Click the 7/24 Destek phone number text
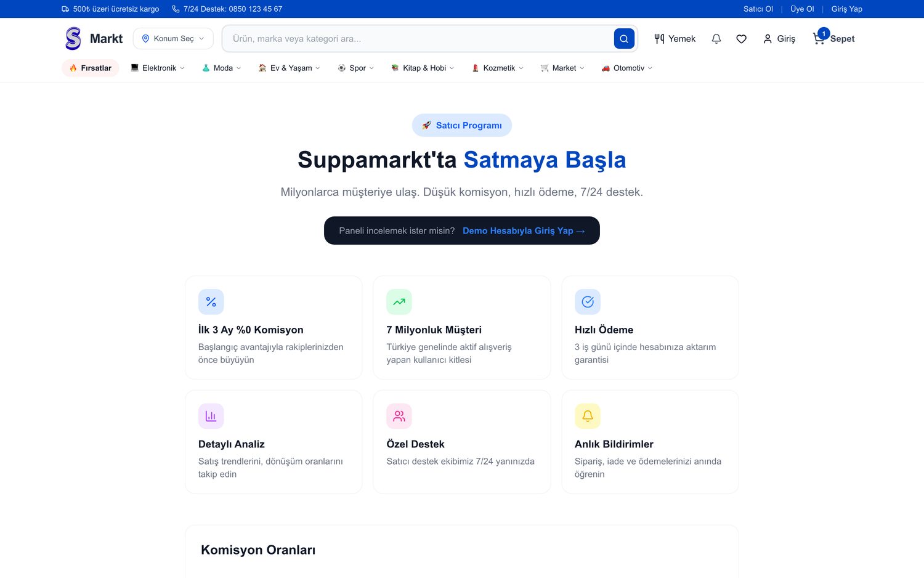Image resolution: width=924 pixels, height=578 pixels. pos(233,9)
